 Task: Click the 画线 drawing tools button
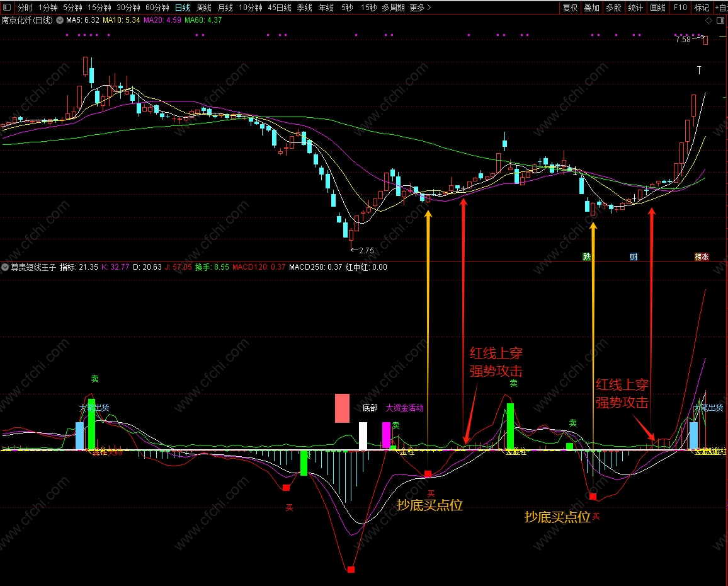pyautogui.click(x=658, y=8)
